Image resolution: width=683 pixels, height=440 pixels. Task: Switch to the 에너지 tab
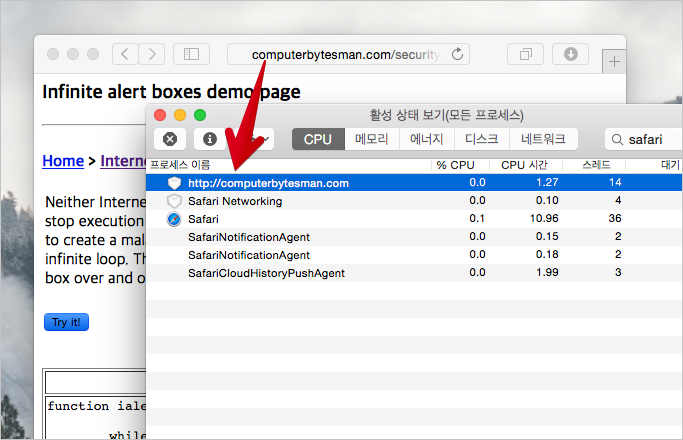pos(427,139)
